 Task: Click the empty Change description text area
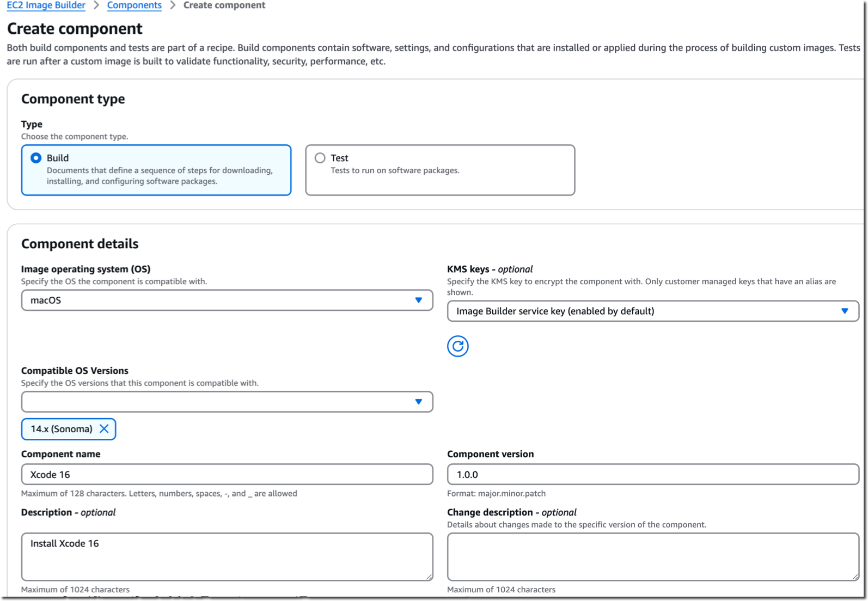click(x=653, y=557)
